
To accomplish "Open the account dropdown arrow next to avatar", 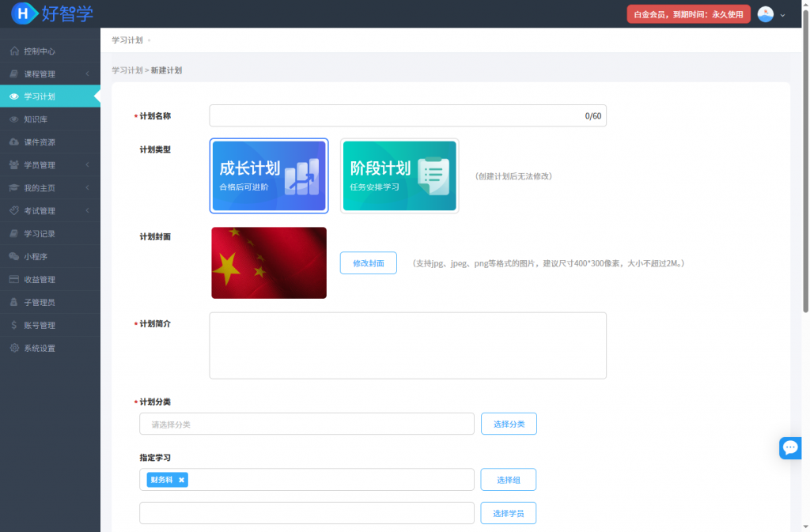I will (783, 15).
